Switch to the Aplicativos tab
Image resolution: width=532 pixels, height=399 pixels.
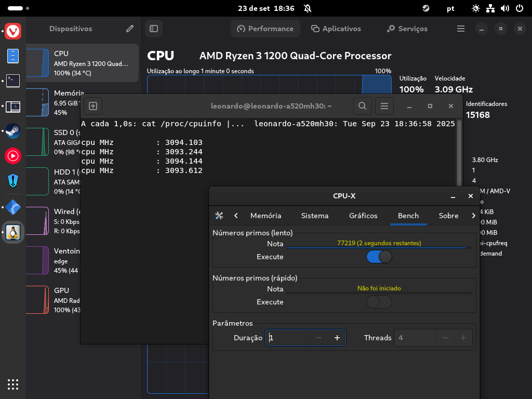click(x=336, y=29)
